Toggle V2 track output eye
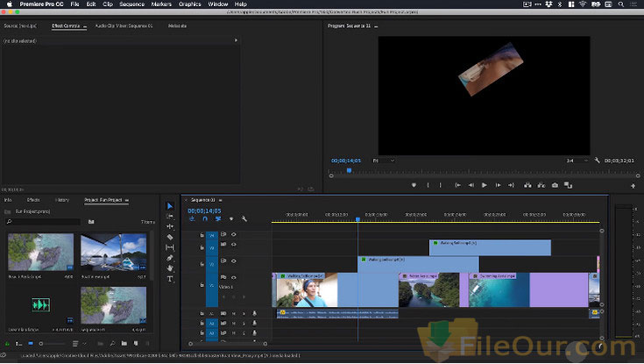Image resolution: width=644 pixels, height=364 pixels. pos(233,261)
